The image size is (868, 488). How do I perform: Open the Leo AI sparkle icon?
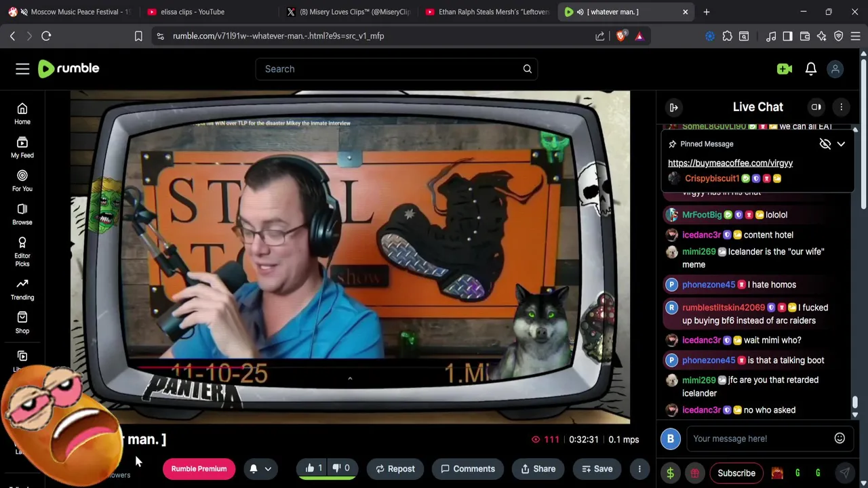(x=822, y=36)
